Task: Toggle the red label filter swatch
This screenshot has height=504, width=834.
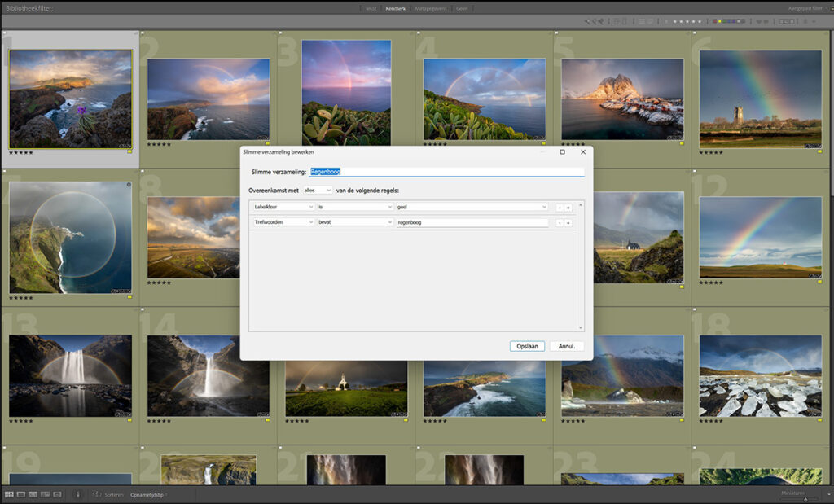Action: point(715,21)
